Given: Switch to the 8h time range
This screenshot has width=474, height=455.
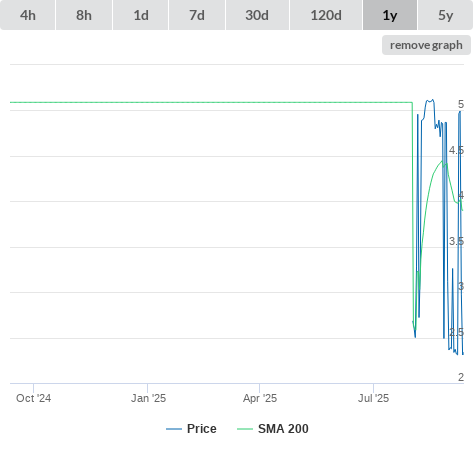Looking at the screenshot, I should point(84,15).
